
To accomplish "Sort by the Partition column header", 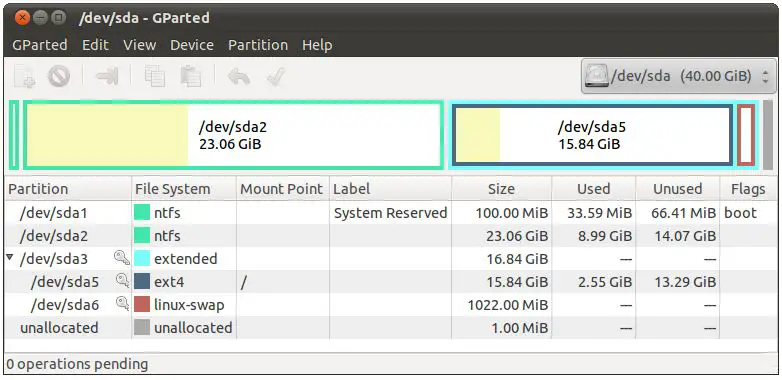I will click(x=68, y=190).
